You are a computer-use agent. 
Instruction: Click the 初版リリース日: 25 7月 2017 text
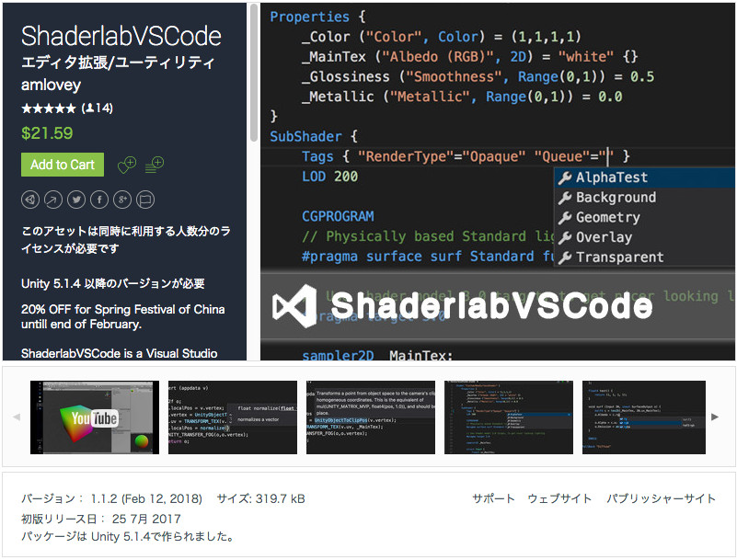[101, 519]
